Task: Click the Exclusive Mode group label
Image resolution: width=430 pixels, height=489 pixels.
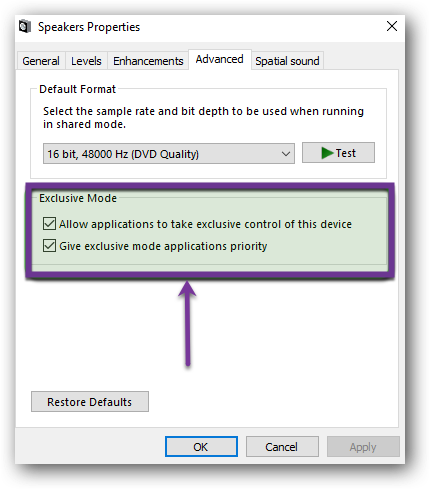Action: (78, 198)
